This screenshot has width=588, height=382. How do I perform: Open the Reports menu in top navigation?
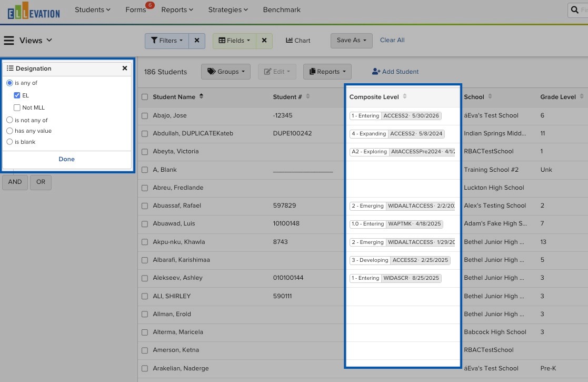[177, 10]
